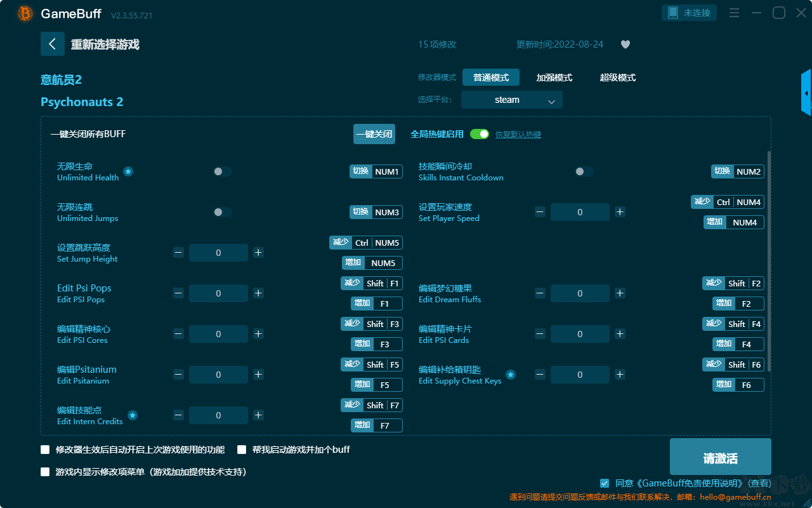
Task: Decrease Set Jump Height value
Action: 178,253
